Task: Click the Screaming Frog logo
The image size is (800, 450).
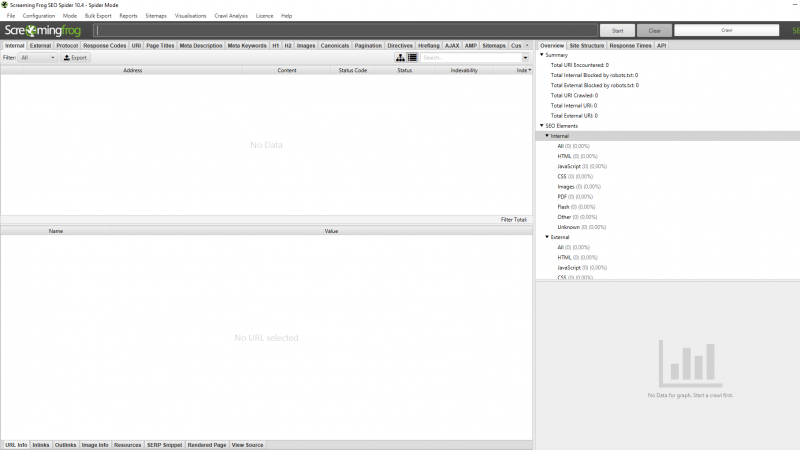Action: pos(45,31)
